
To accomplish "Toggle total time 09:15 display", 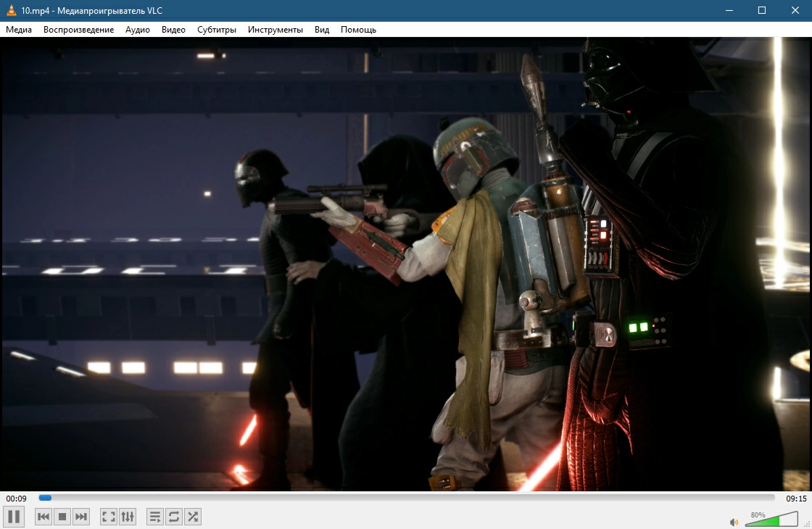I will [796, 499].
